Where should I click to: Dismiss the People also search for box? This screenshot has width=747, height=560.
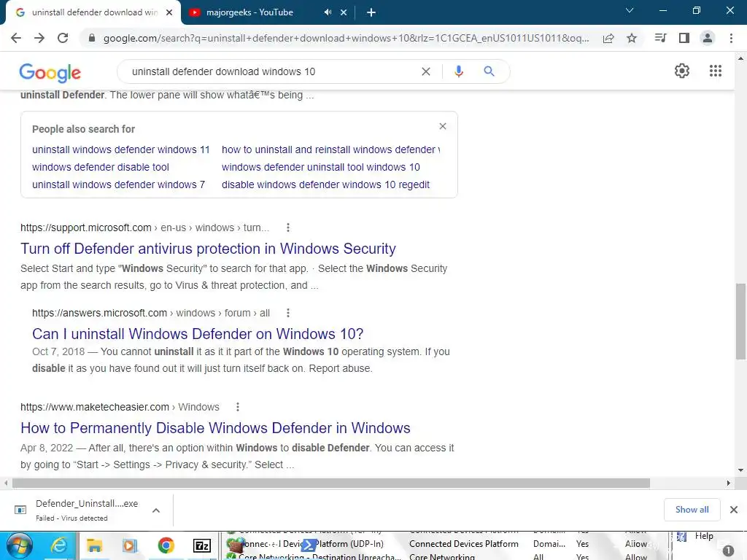point(443,126)
